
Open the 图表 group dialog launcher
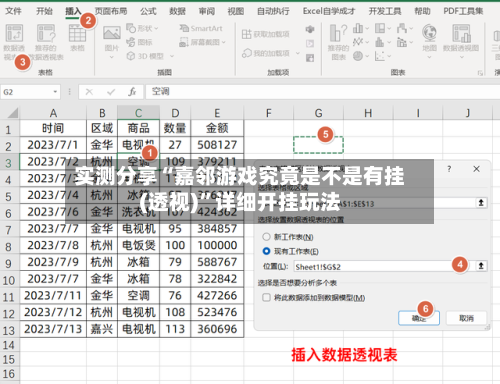[480, 73]
